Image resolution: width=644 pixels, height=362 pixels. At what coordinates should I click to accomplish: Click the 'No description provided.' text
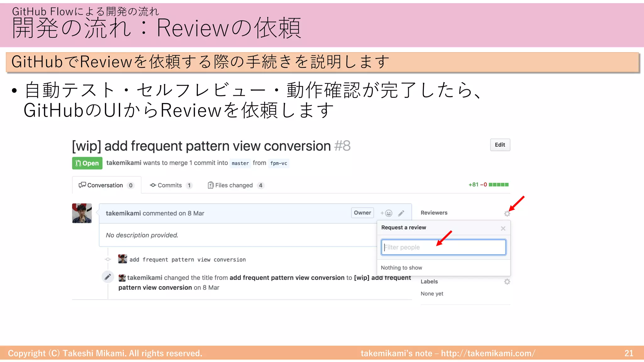(142, 235)
